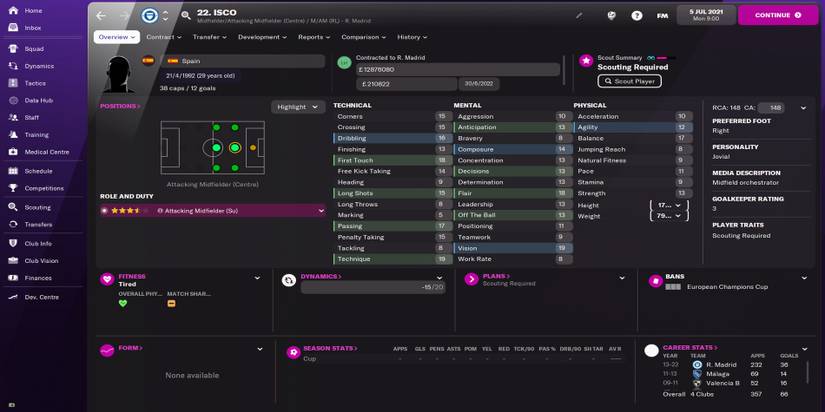Click the pencil edit icon in header

[579, 16]
